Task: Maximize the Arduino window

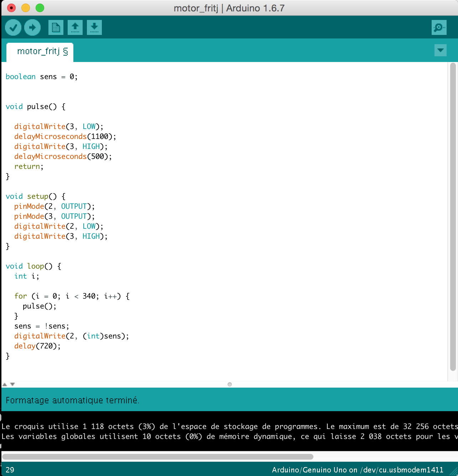Action: tap(40, 8)
